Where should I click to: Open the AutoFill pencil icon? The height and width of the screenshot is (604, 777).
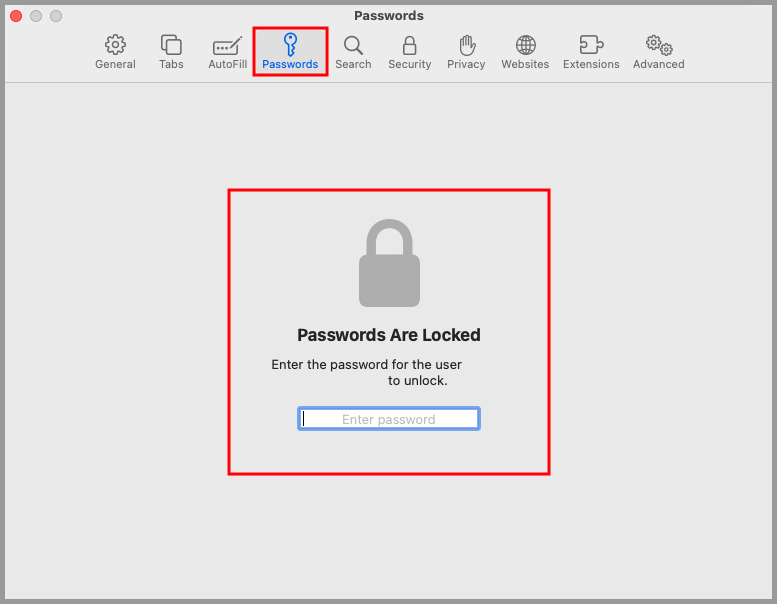[x=227, y=46]
